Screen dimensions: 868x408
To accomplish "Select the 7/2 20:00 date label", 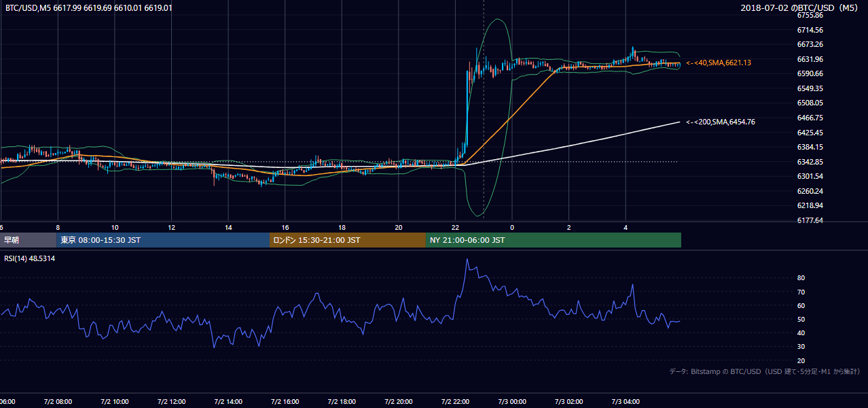I will [x=399, y=401].
